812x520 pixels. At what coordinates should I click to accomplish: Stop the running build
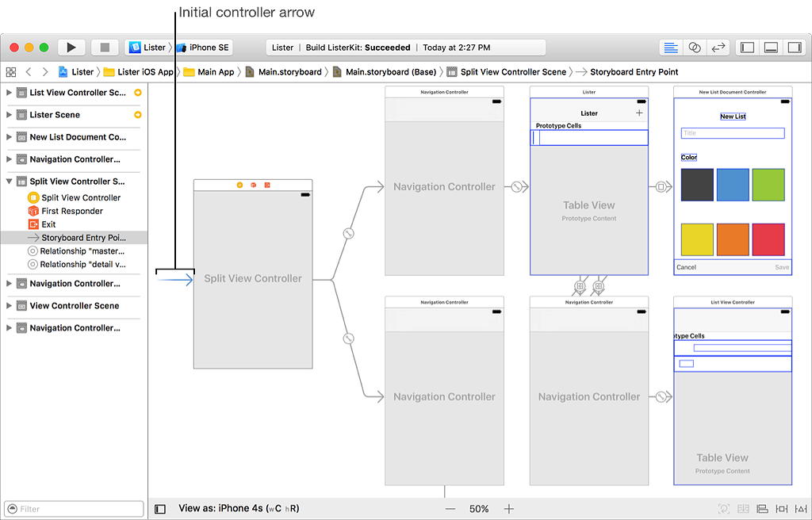105,47
